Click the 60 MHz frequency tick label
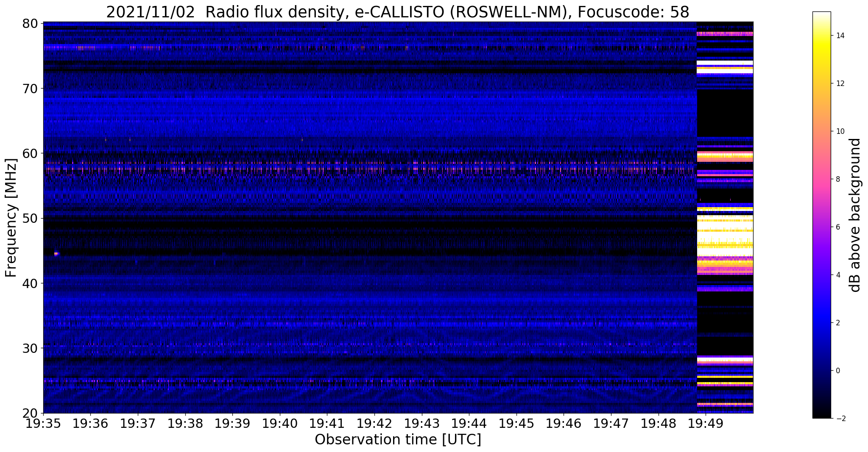The height and width of the screenshot is (452, 868). click(30, 153)
